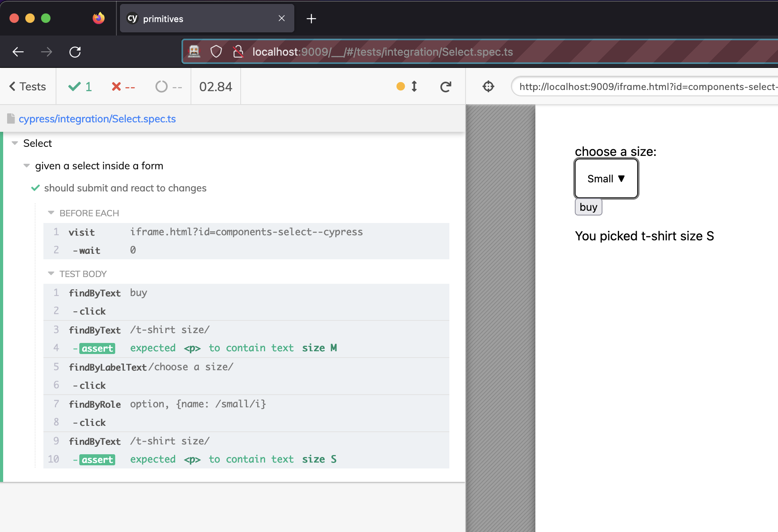Open the Small size dropdown
Screen dimensions: 778x532
point(606,179)
